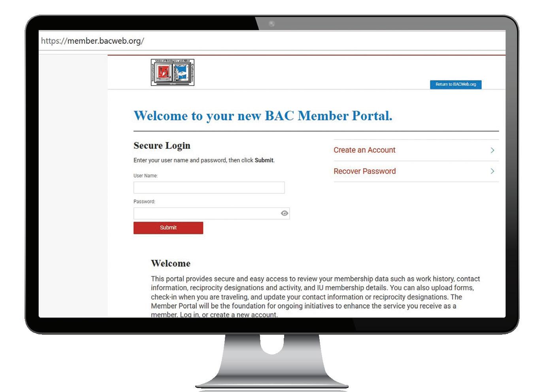Select the browser address bar URL

click(x=92, y=41)
